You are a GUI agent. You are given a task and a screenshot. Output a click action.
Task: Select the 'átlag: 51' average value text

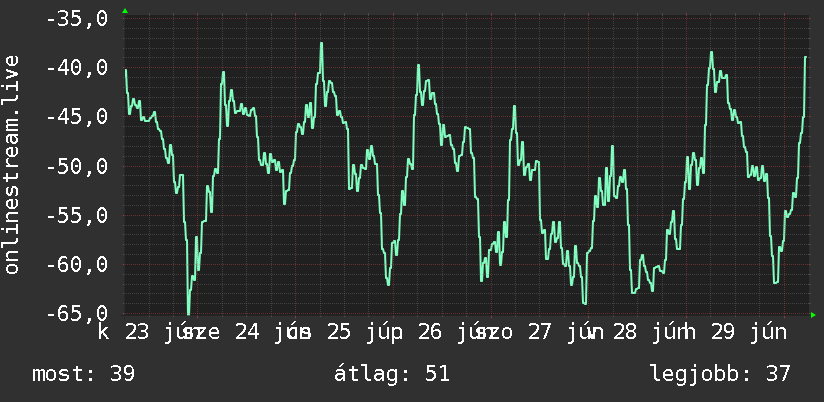point(392,374)
